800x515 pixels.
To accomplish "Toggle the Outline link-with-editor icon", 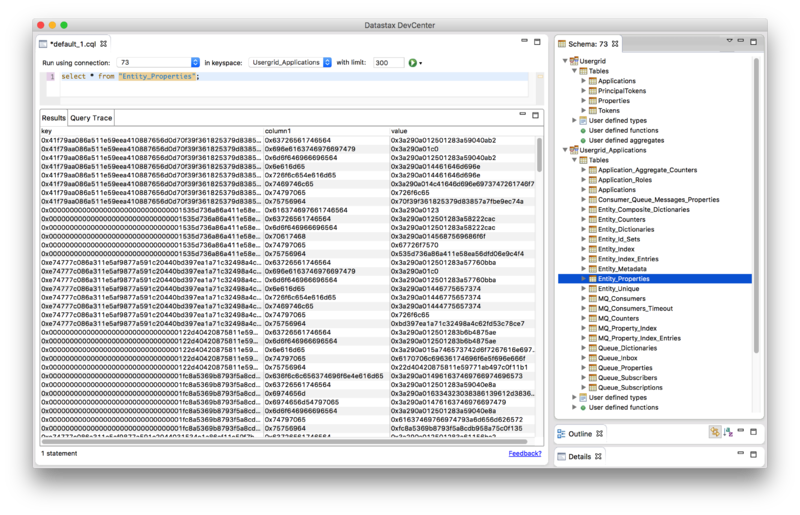I will click(715, 432).
